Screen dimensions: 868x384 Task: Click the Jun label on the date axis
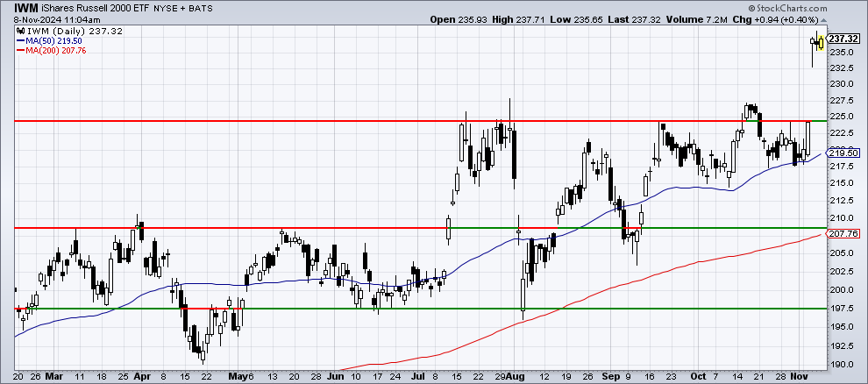[336, 376]
